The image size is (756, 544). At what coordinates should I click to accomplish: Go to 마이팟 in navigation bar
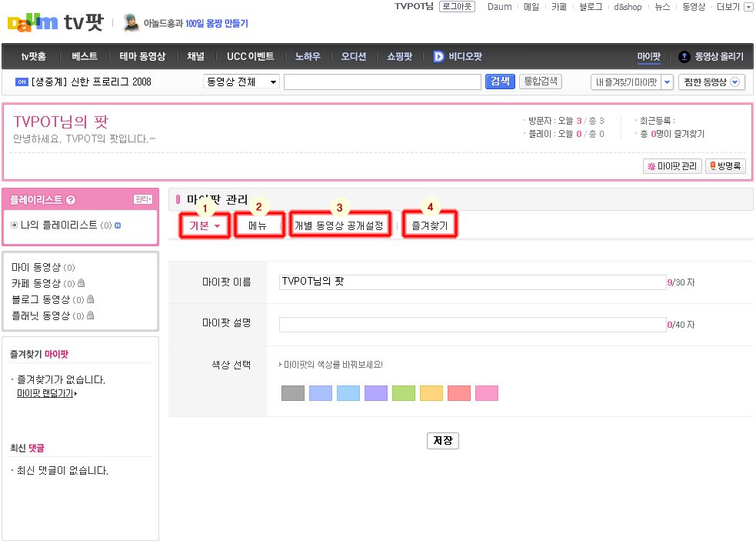coord(648,56)
